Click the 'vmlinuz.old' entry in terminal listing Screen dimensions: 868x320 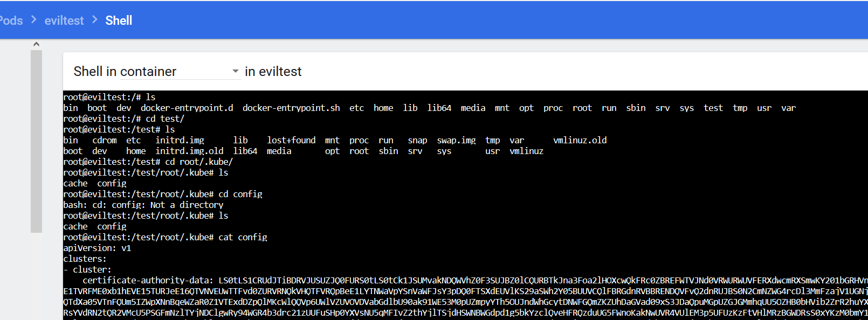click(580, 140)
